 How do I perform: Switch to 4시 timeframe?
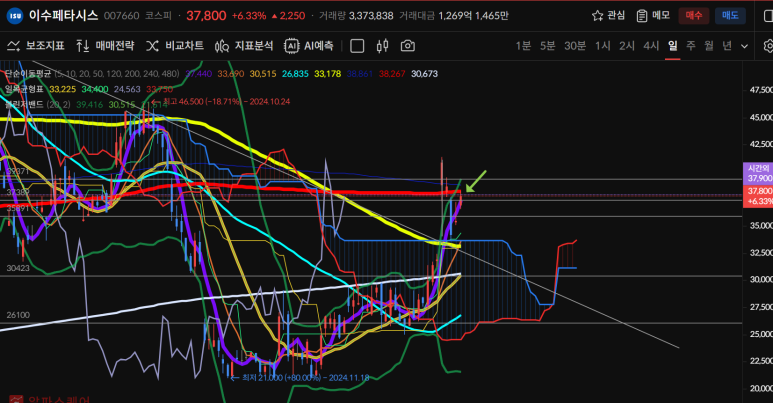click(651, 46)
